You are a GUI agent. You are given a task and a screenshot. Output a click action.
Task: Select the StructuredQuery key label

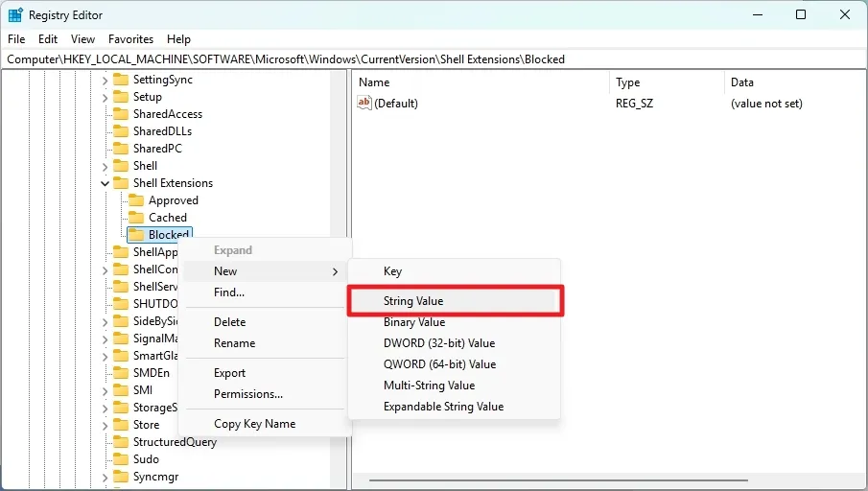[175, 442]
